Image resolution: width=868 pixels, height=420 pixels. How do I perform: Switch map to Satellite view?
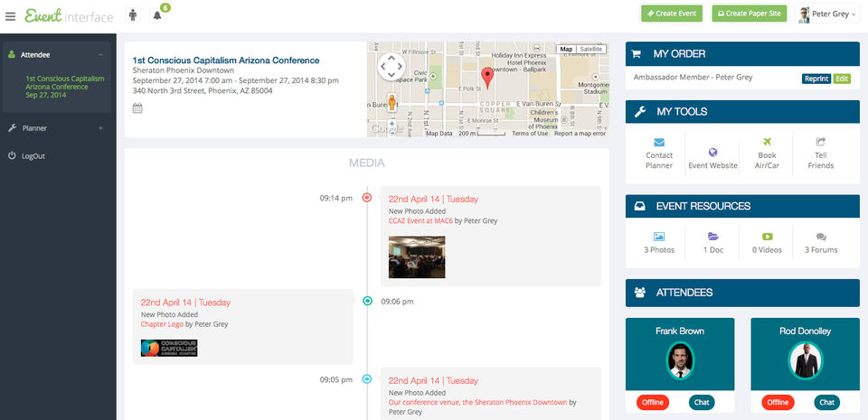pos(590,49)
